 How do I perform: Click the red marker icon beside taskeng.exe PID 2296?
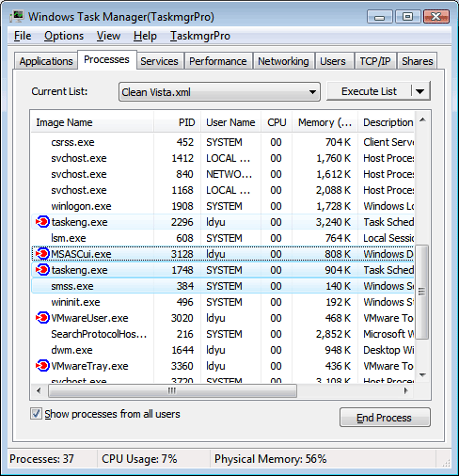42,222
